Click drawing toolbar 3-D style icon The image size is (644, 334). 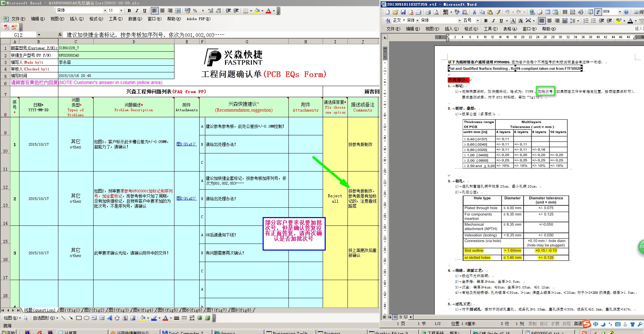point(208,318)
